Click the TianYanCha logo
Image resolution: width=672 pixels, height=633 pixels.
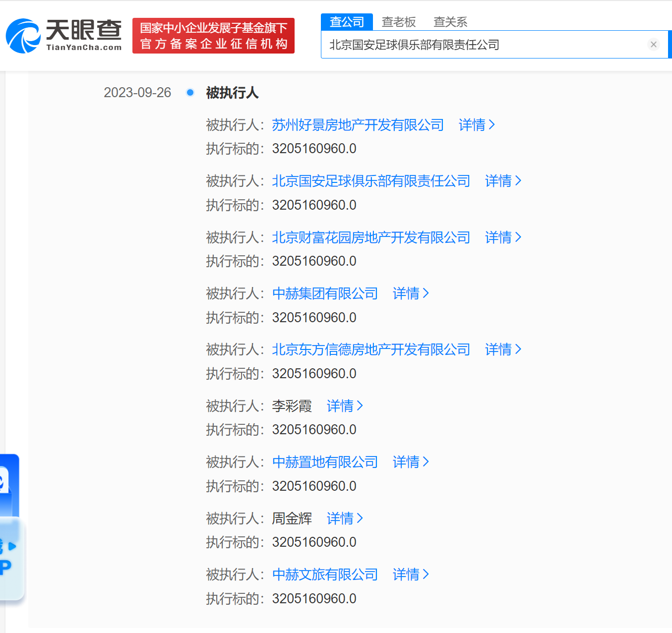63,36
